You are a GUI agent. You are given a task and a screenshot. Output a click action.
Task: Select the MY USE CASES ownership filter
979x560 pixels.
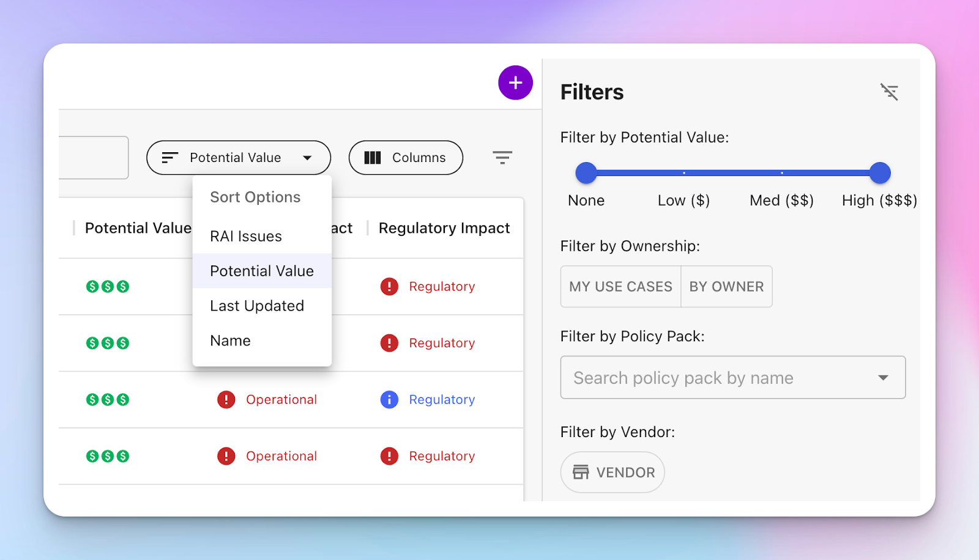[620, 286]
